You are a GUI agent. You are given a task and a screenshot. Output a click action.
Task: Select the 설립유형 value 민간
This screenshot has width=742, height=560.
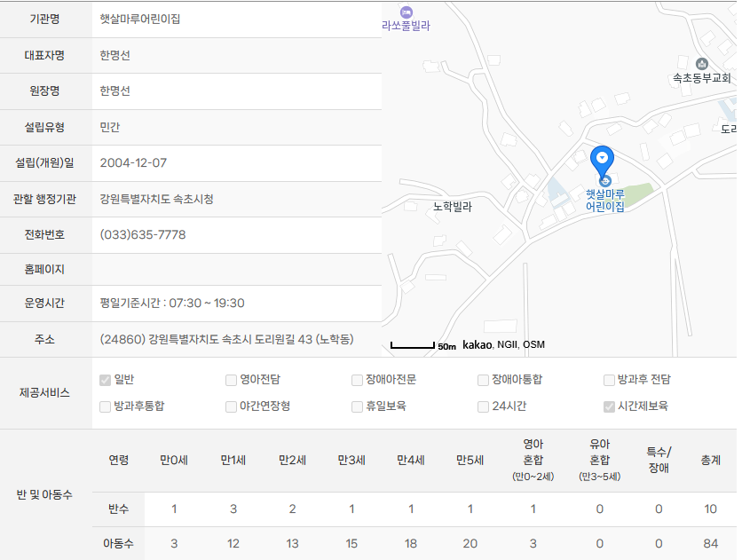pos(110,127)
